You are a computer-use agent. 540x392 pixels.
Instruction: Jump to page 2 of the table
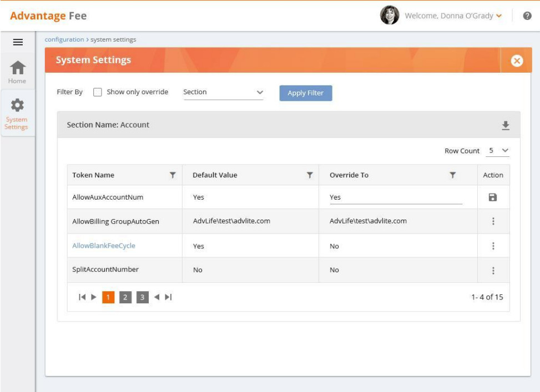click(x=125, y=297)
